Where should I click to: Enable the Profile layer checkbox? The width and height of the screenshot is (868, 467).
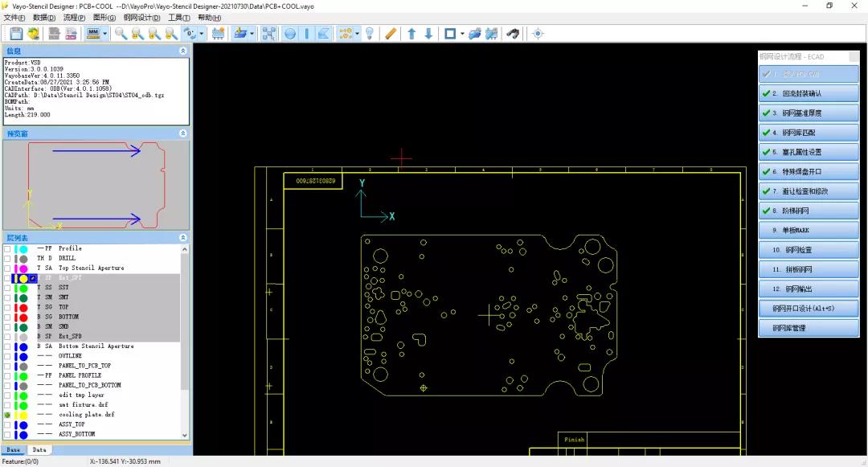coord(7,249)
